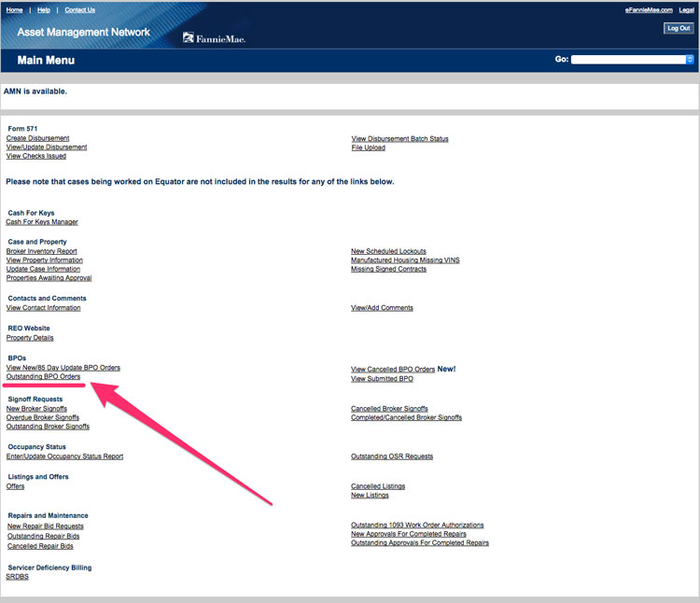This screenshot has width=700, height=603.
Task: Click the Occupancy Status heading
Action: click(36, 447)
